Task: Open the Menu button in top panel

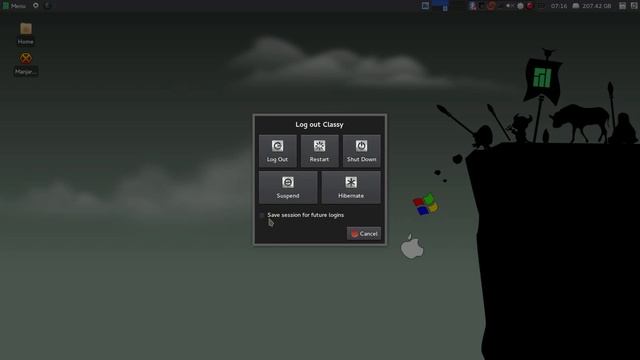Action: (x=14, y=6)
